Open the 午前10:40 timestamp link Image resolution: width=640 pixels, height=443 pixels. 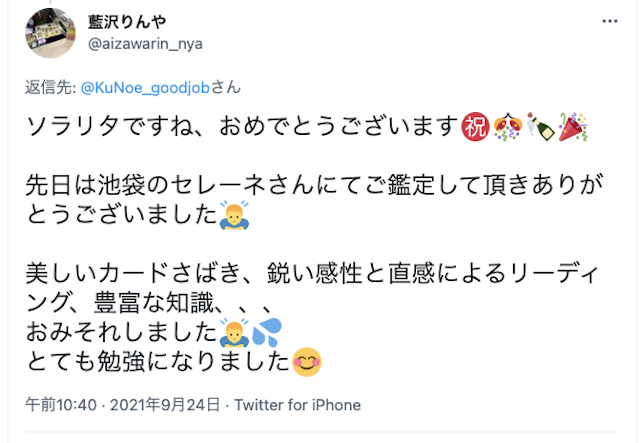click(61, 405)
